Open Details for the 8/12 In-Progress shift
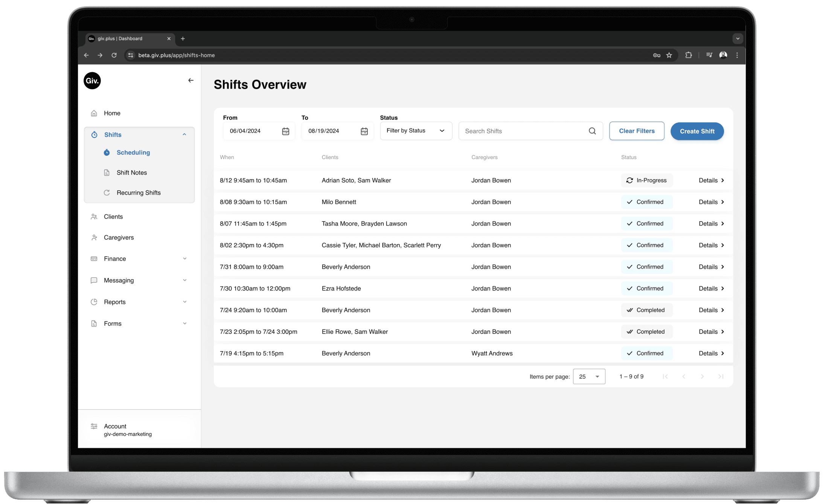 (711, 180)
